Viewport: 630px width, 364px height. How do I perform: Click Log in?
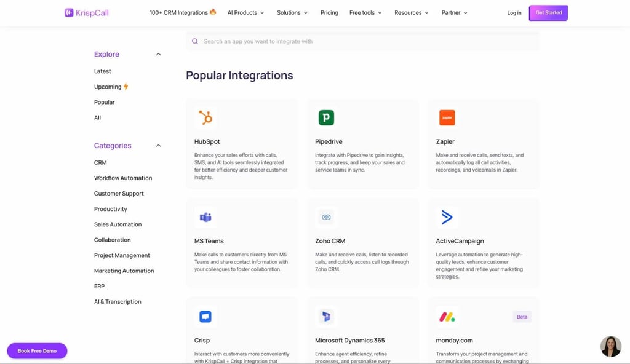(514, 13)
